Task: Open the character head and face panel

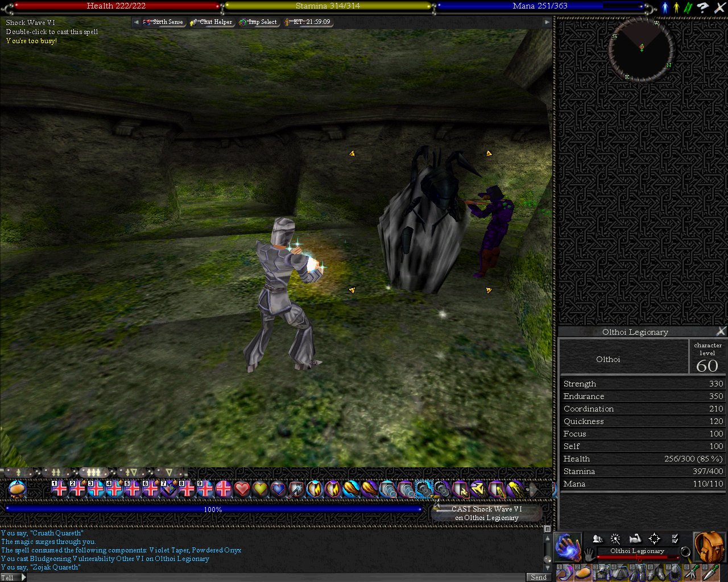Action: pos(597,538)
